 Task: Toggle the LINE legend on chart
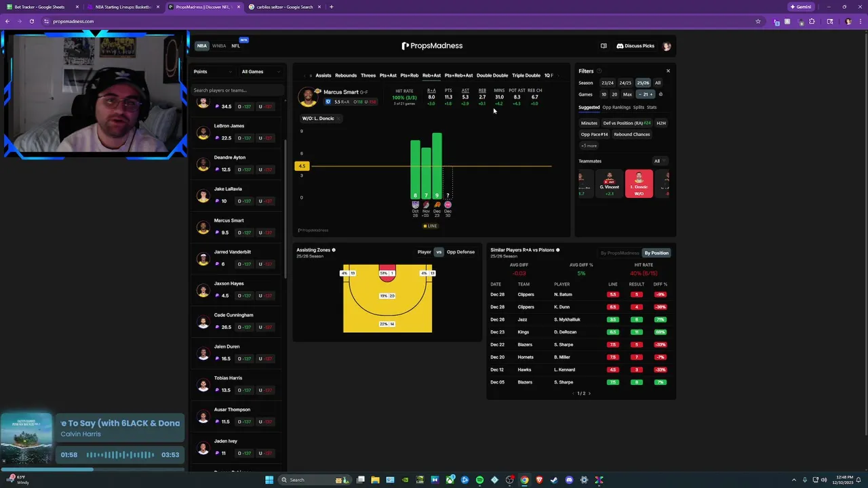[431, 226]
